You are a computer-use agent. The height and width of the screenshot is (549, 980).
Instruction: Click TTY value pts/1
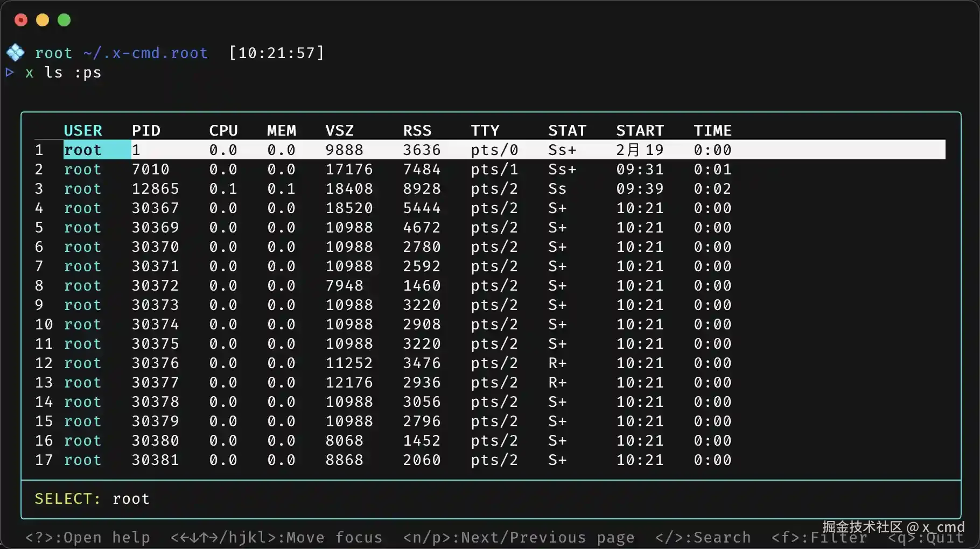[x=495, y=169]
